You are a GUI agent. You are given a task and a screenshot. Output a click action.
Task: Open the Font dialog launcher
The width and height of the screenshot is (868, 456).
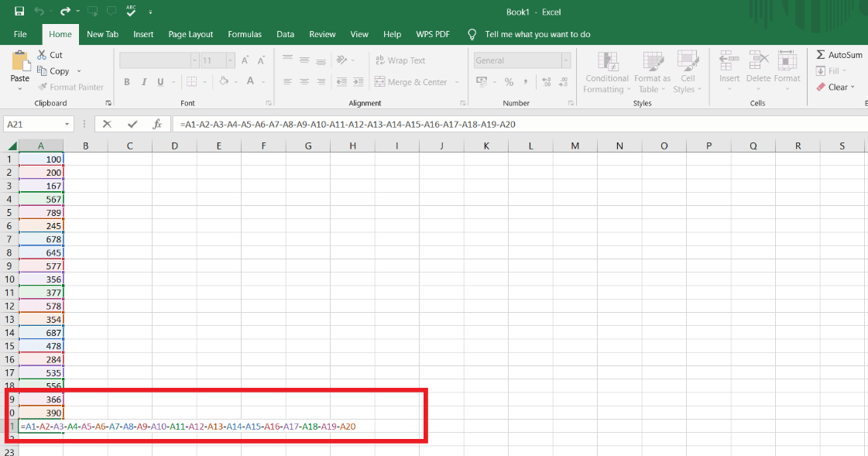click(269, 103)
